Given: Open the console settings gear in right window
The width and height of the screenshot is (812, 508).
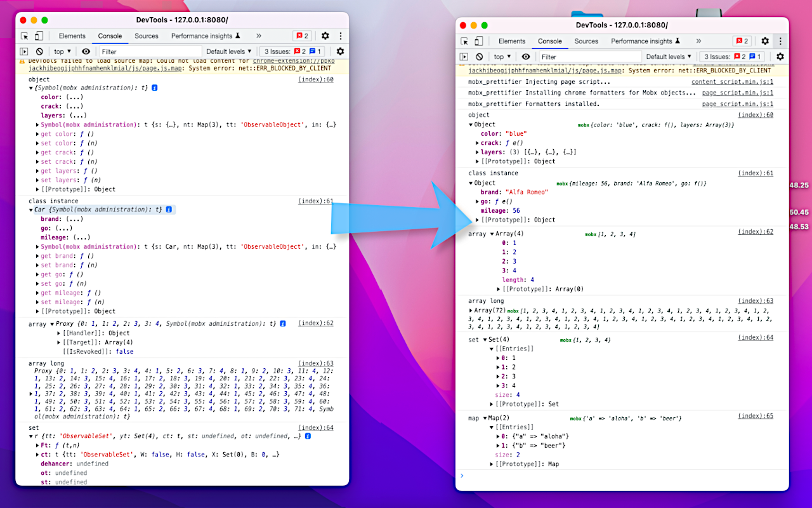Looking at the screenshot, I should click(780, 56).
